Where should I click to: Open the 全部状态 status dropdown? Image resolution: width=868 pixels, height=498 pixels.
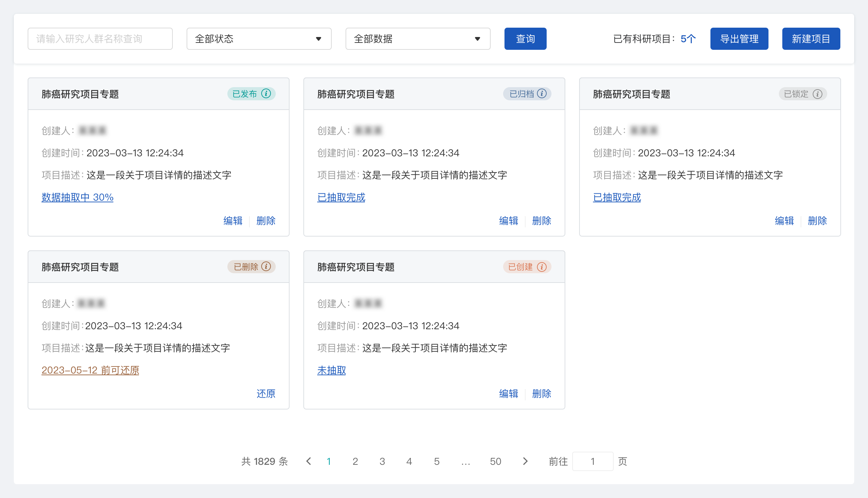(x=258, y=39)
